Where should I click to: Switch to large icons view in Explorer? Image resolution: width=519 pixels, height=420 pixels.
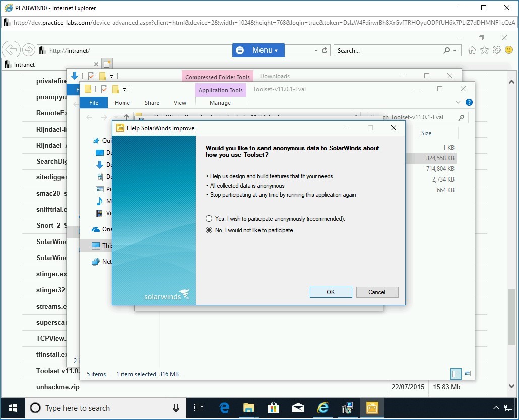point(467,374)
